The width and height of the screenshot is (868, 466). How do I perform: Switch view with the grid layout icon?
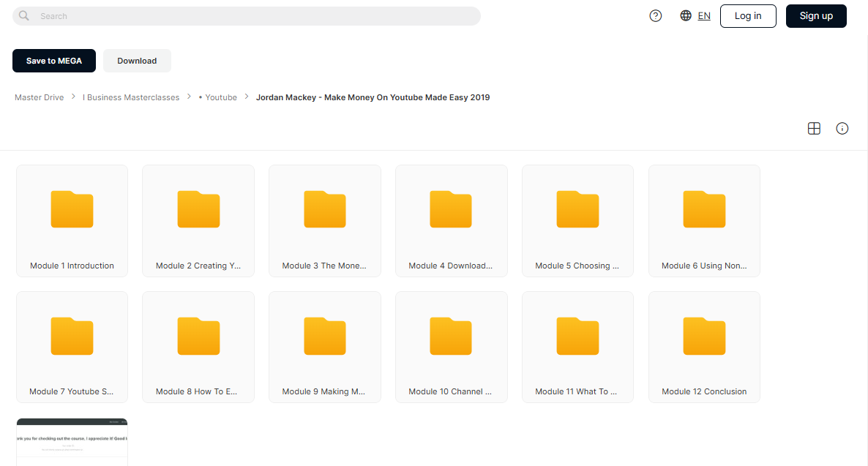tap(814, 129)
